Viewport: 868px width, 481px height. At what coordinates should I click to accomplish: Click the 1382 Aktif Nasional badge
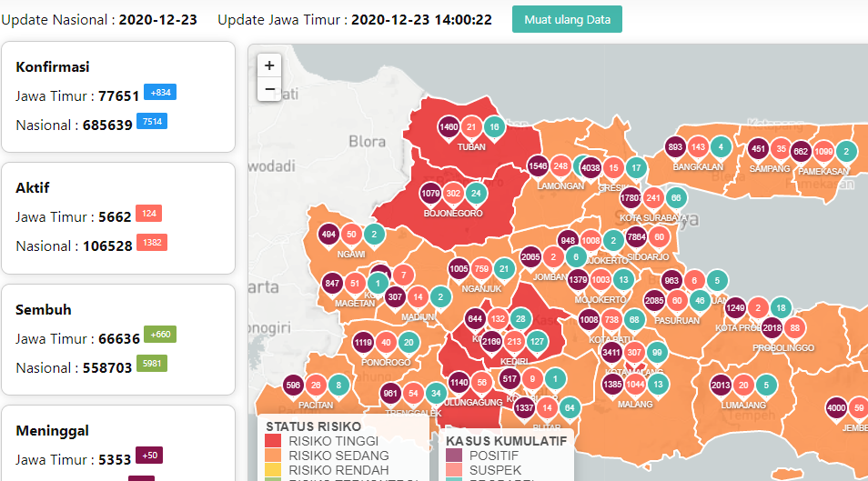point(152,243)
